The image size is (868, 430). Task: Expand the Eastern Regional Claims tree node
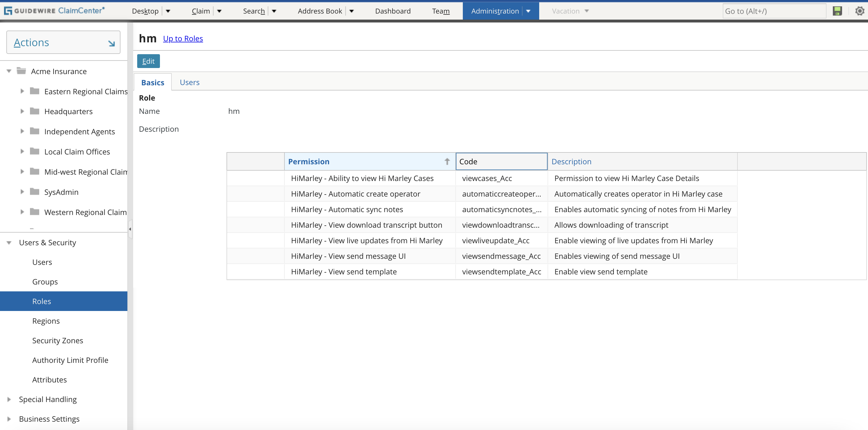tap(22, 91)
